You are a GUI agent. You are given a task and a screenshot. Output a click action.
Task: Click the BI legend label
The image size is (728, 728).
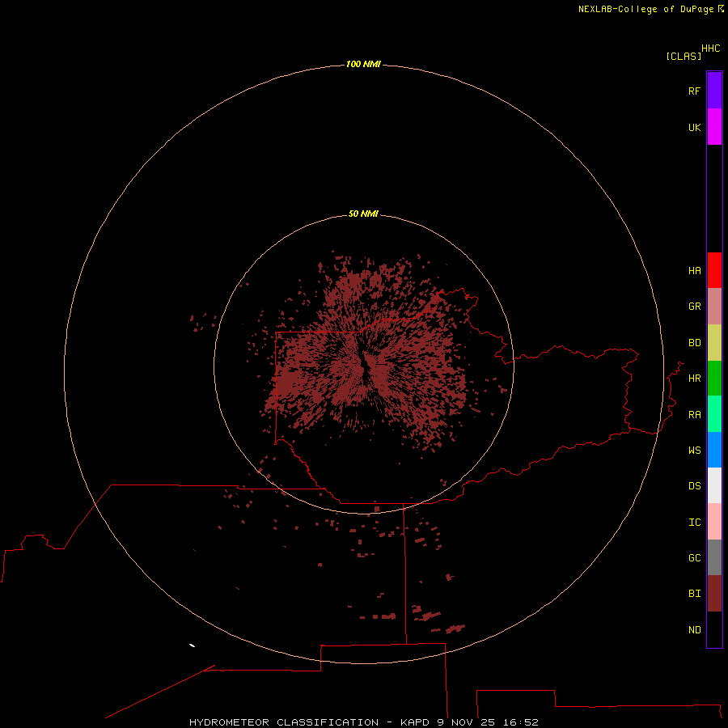click(x=694, y=594)
